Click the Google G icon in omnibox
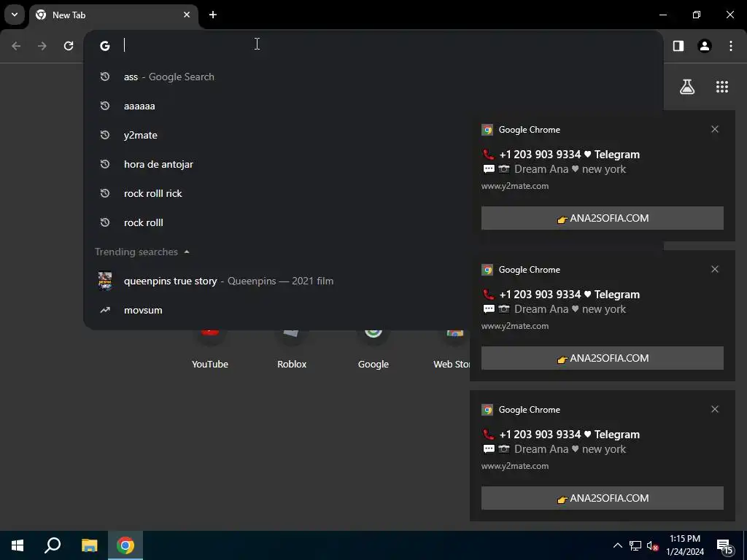The width and height of the screenshot is (747, 560). 105,46
